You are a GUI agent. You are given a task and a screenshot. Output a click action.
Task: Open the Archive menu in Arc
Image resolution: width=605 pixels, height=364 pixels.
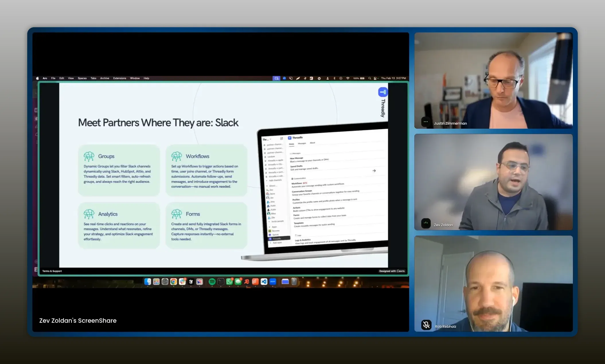(104, 78)
